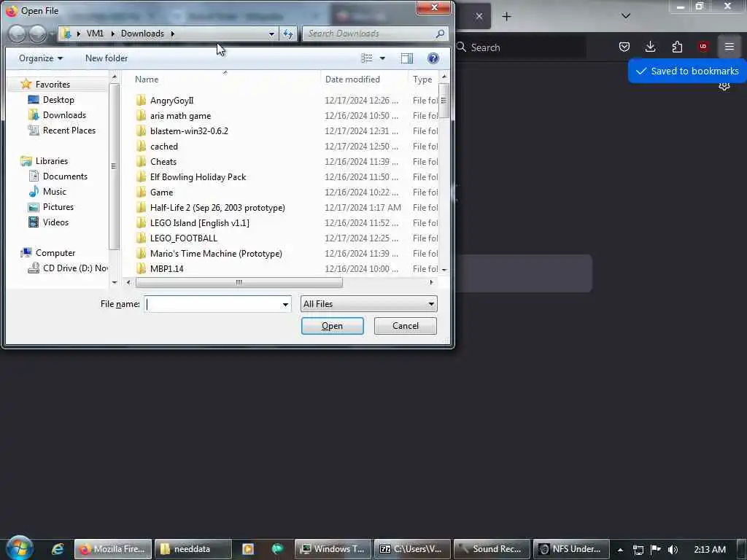Click the navigation pane scroll-down arrow

coord(114,282)
